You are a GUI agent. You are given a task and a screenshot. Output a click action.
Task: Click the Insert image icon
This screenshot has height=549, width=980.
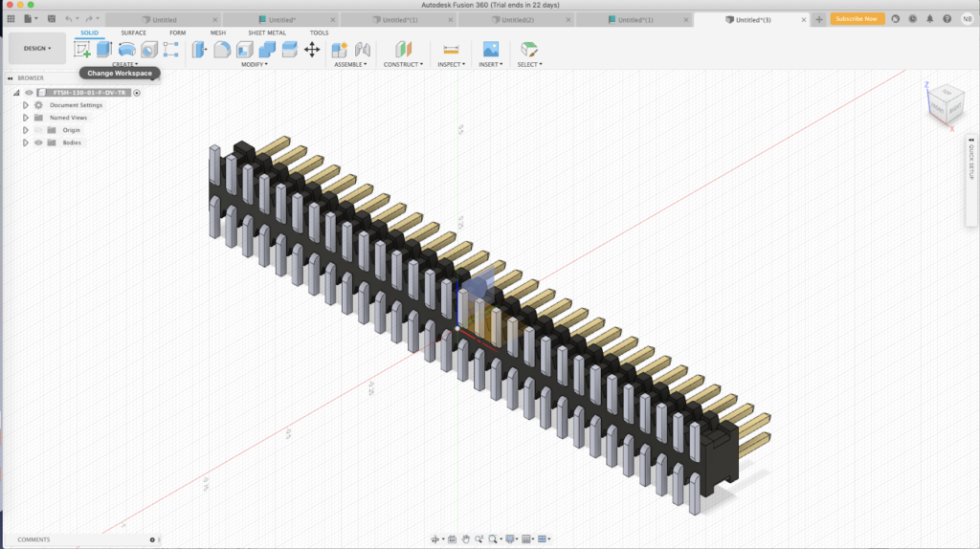(491, 50)
